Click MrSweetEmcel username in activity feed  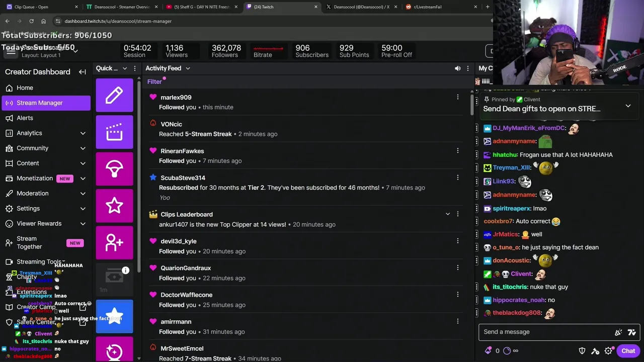tap(182, 348)
